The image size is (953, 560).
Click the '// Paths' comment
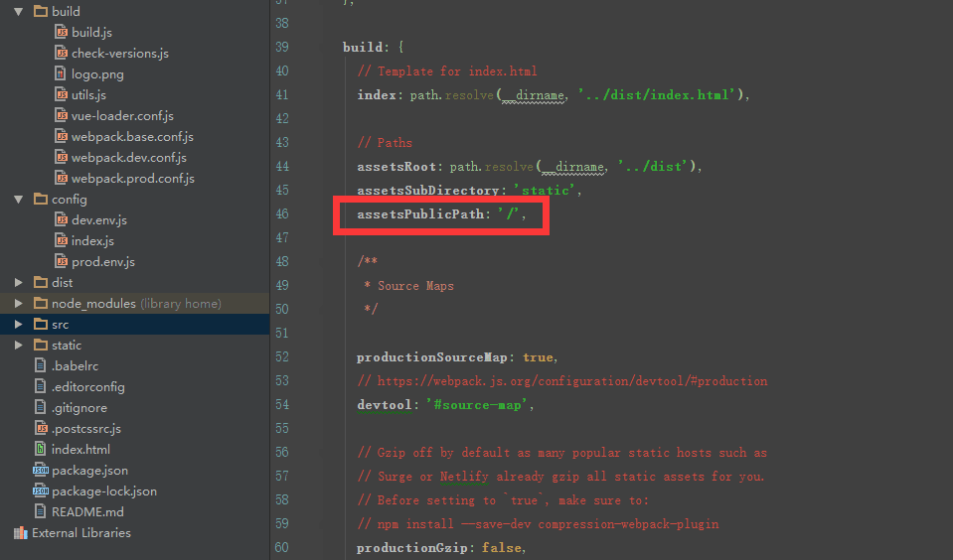pos(385,143)
